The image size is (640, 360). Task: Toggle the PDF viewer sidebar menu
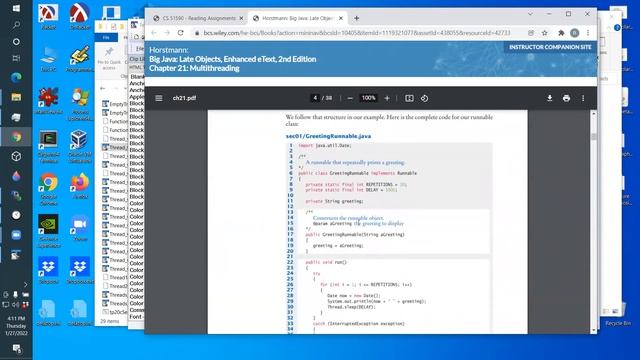pos(159,98)
